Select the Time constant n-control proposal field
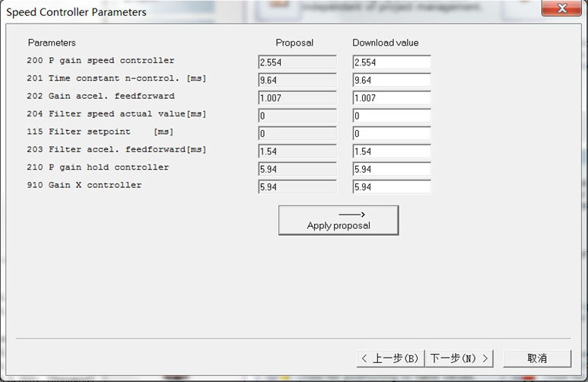Viewport: 588px width, 382px height. pyautogui.click(x=297, y=80)
